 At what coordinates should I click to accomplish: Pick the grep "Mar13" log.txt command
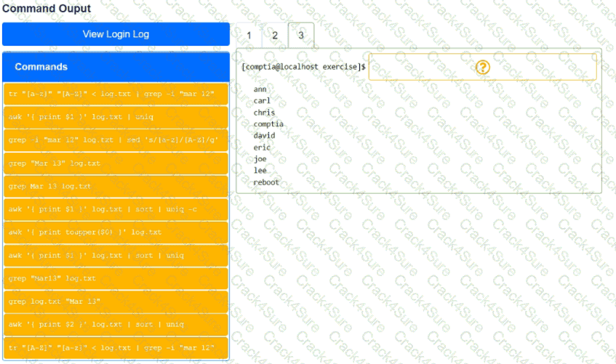click(116, 278)
